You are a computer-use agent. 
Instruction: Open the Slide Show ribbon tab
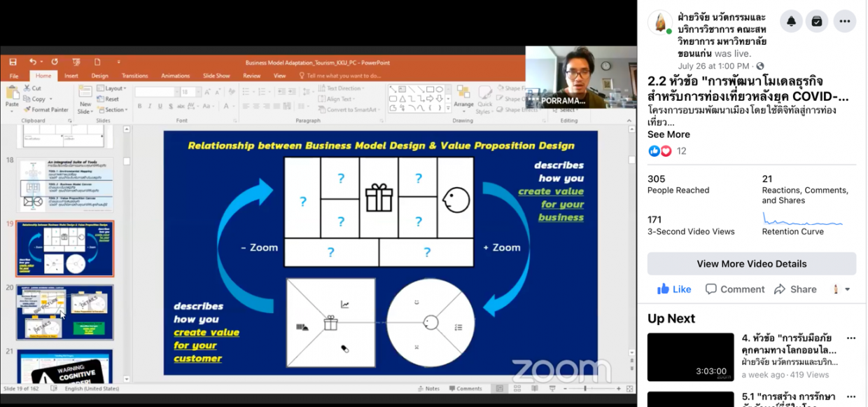click(x=216, y=76)
